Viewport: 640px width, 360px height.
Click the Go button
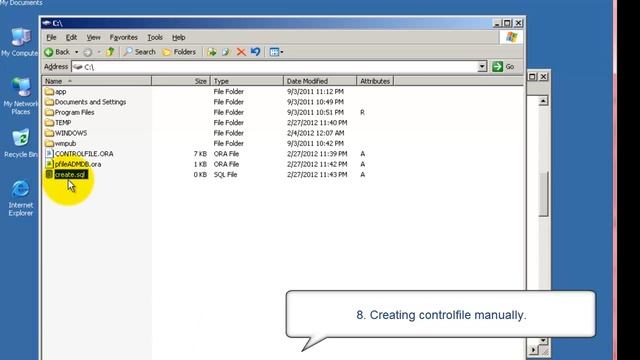tap(503, 67)
